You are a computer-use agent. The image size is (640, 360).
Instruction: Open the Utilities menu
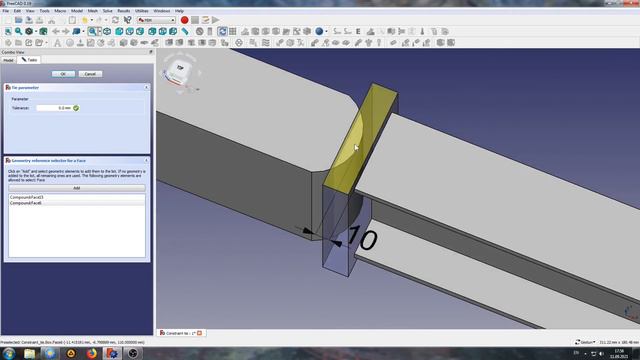pyautogui.click(x=142, y=11)
